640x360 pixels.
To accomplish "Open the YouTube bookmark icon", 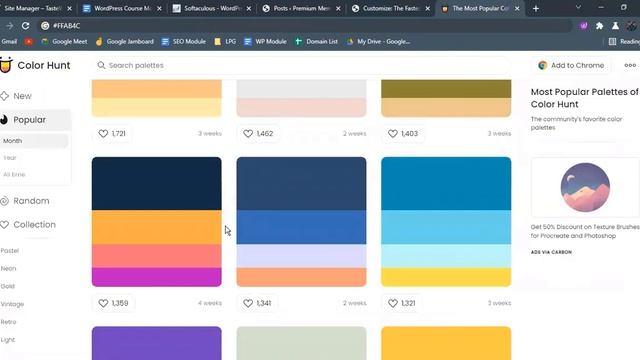I will [x=29, y=42].
